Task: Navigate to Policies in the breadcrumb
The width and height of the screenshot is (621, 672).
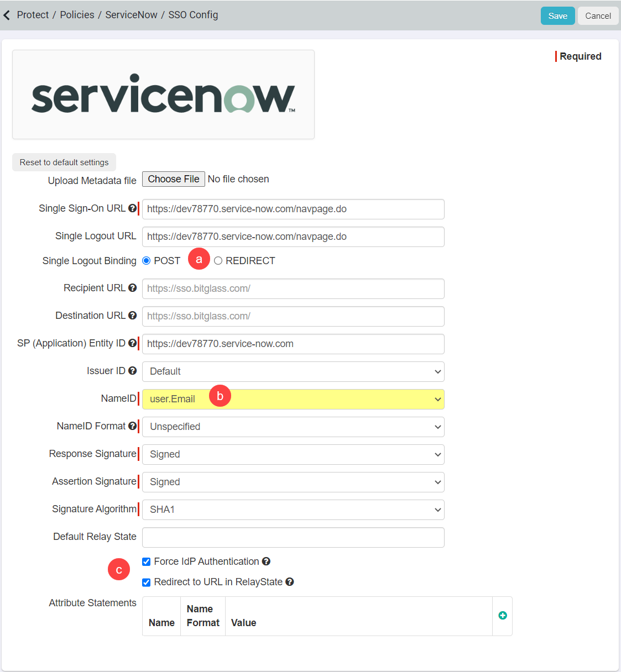Action: pyautogui.click(x=77, y=15)
